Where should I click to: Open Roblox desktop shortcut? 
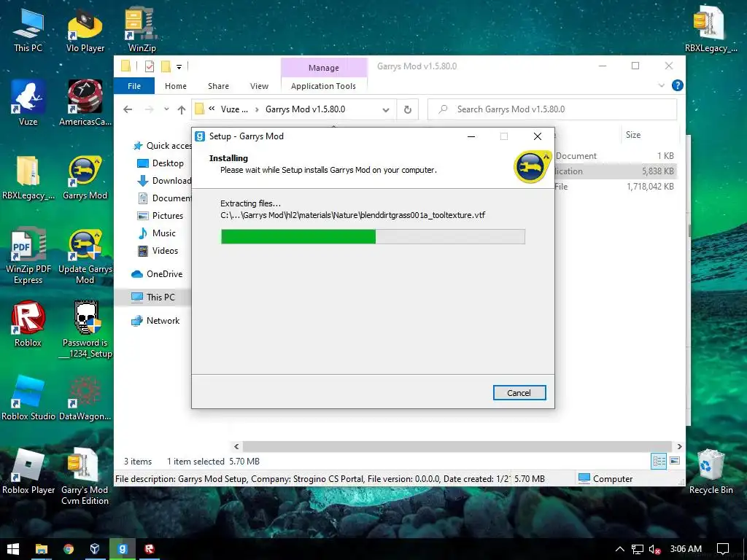[x=28, y=324]
